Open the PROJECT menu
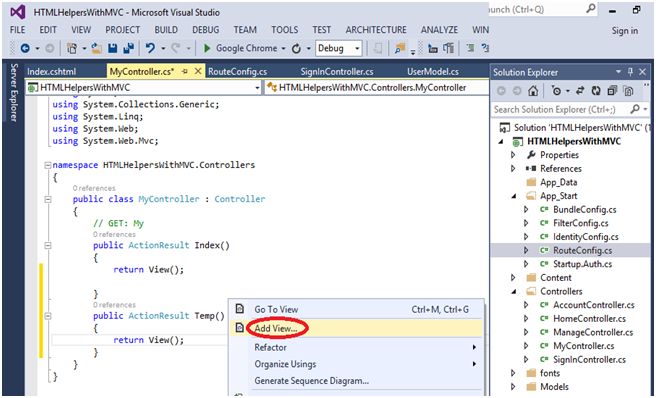 point(123,30)
